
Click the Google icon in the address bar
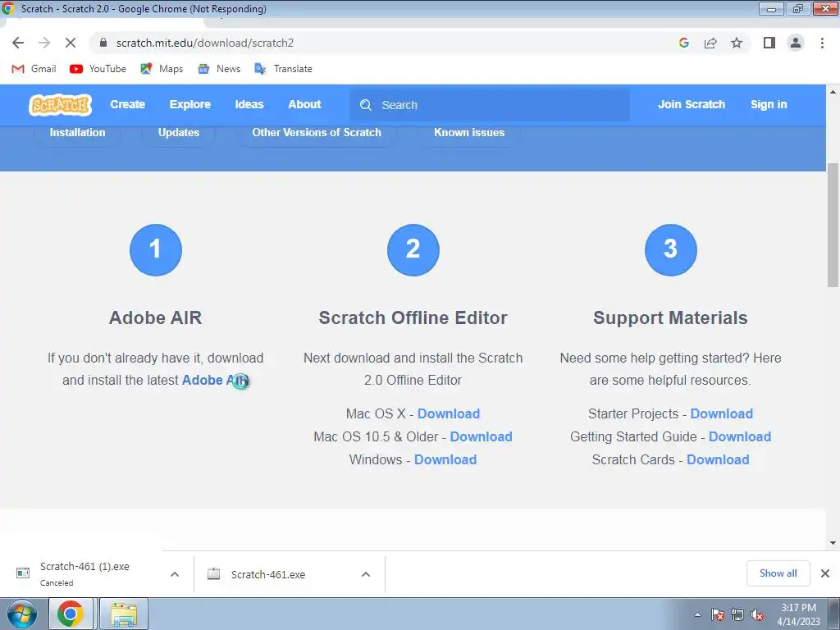click(683, 43)
